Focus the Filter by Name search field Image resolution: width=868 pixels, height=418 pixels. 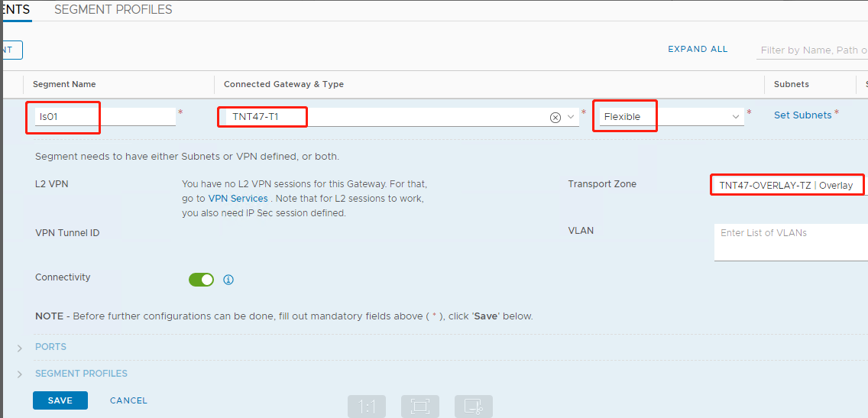tap(811, 50)
